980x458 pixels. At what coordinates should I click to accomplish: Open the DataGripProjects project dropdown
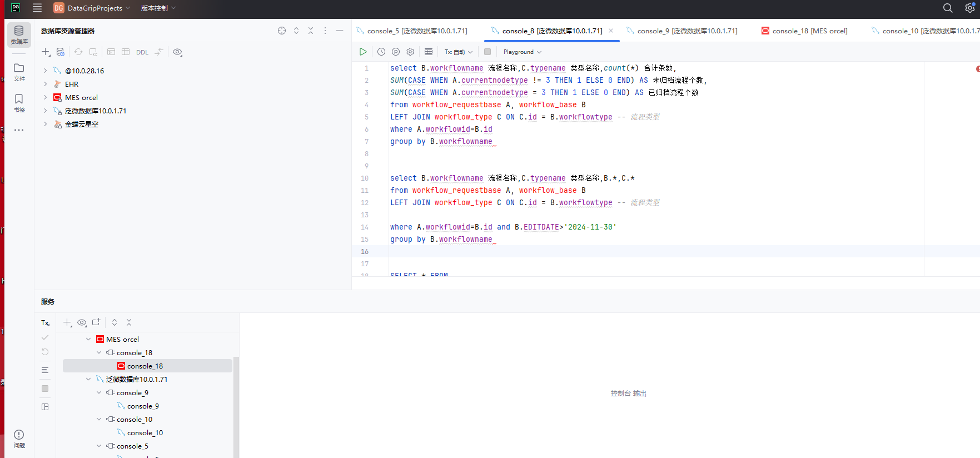tap(92, 8)
